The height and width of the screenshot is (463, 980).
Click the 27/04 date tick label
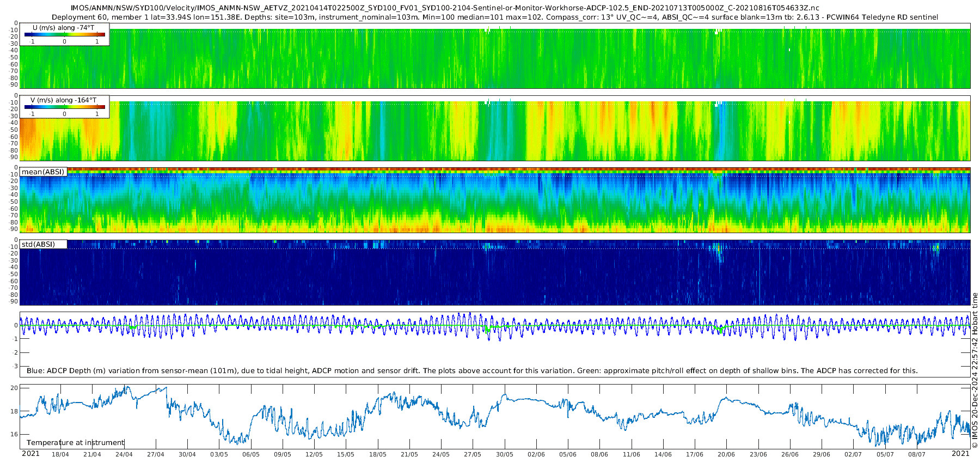point(155,454)
